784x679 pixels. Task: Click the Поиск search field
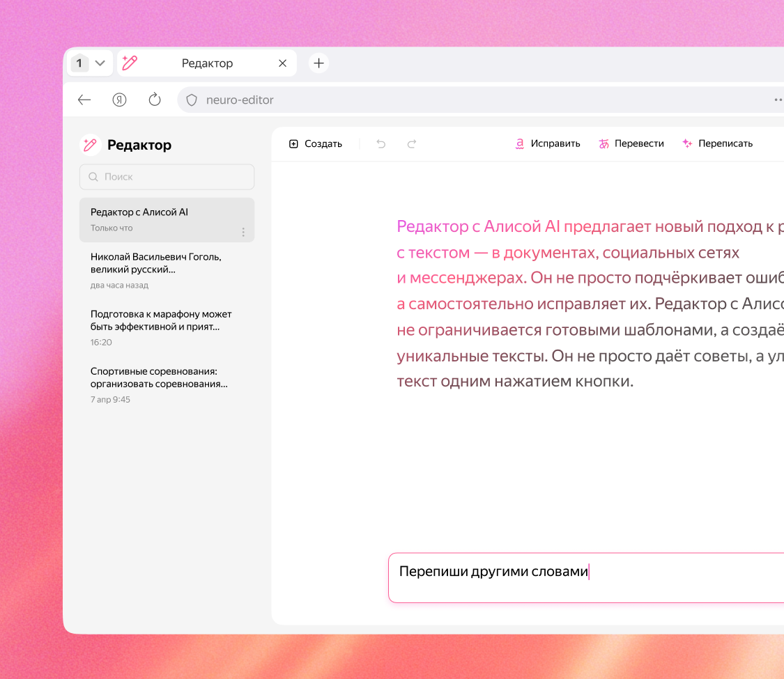click(167, 177)
